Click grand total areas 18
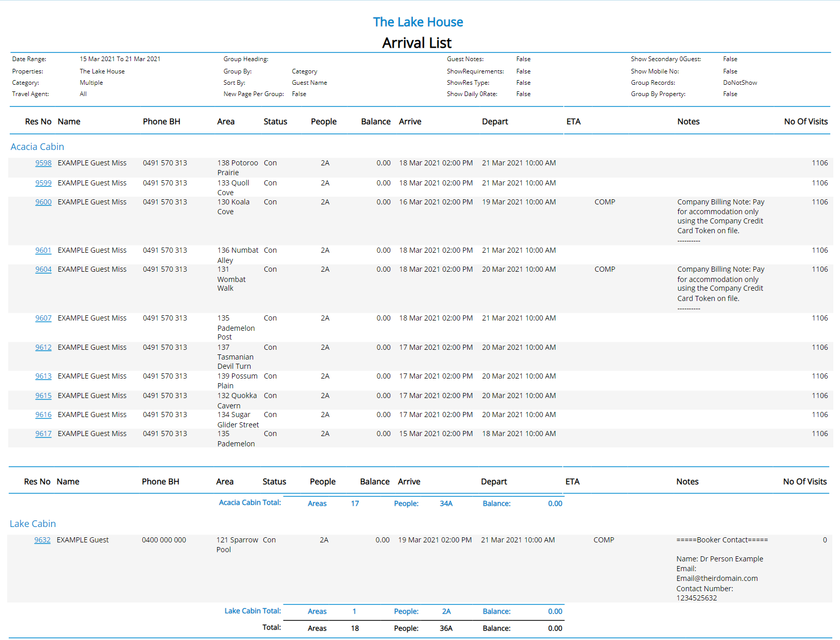This screenshot has height=640, width=840. [x=355, y=628]
